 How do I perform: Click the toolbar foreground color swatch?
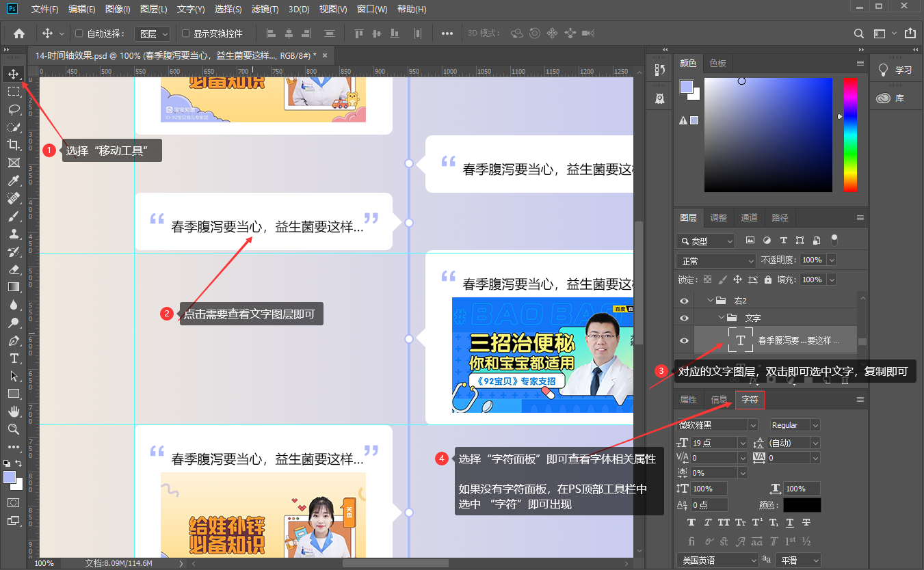point(10,477)
